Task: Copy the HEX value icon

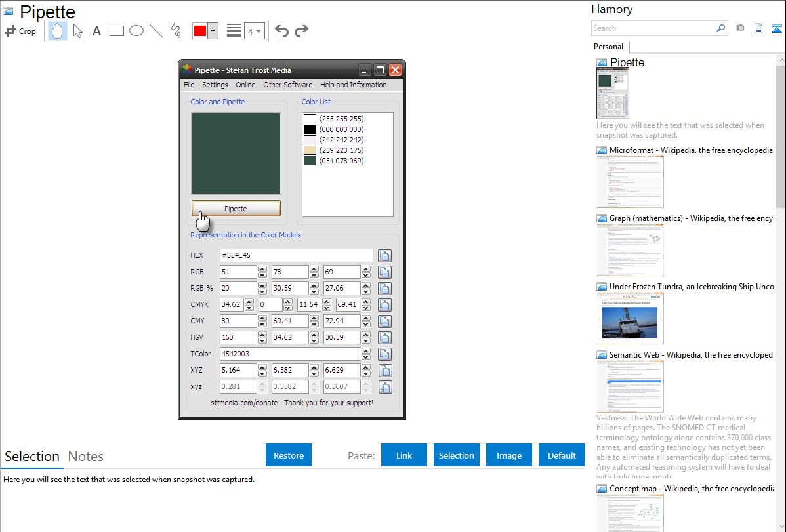Action: pos(384,256)
